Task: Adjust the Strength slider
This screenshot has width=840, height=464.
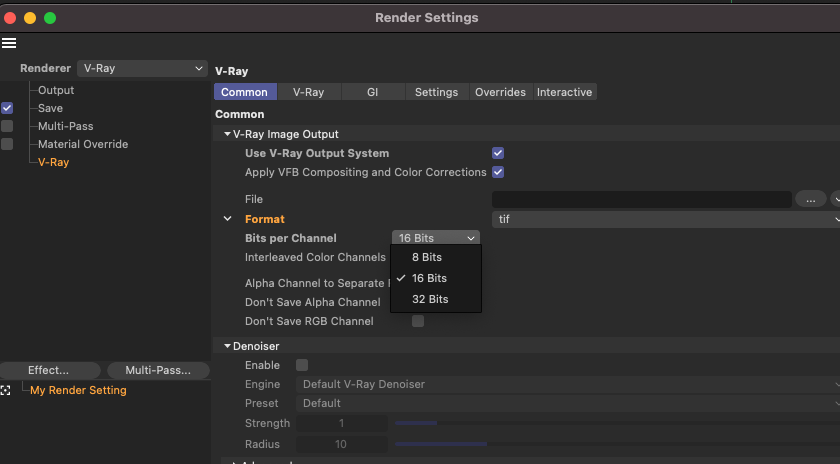Action: tap(616, 423)
